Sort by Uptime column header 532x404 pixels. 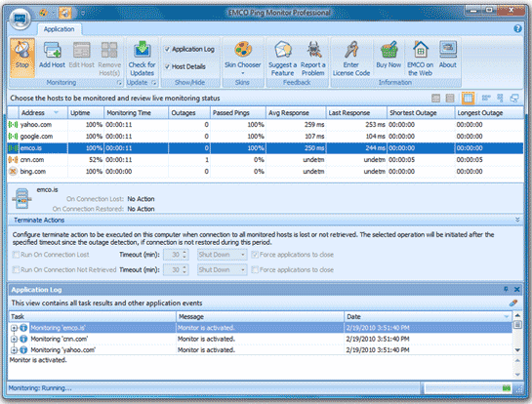click(86, 113)
